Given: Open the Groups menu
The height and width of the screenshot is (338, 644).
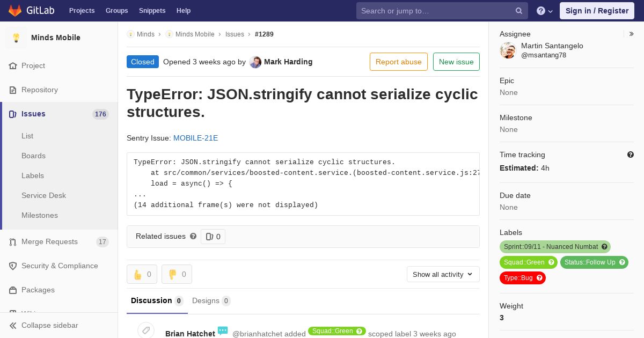Looking at the screenshot, I should (117, 11).
